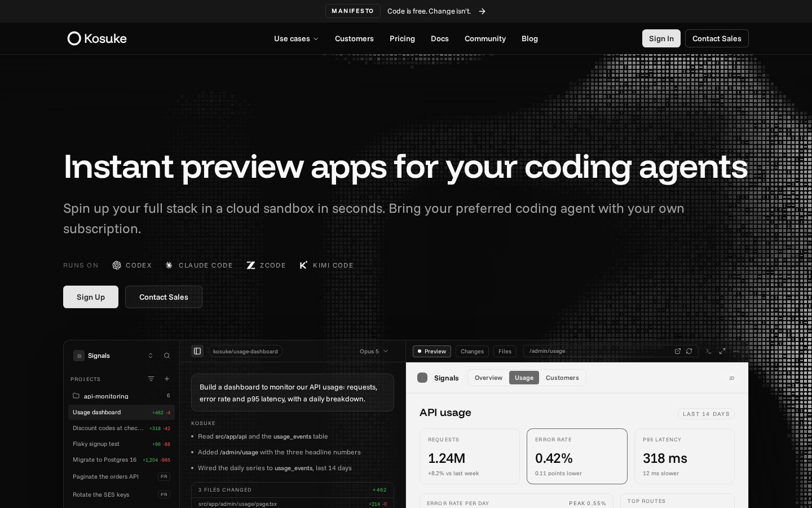Open the Opus 5 model selector
Screen dimensions: 812x508
[x=374, y=351]
